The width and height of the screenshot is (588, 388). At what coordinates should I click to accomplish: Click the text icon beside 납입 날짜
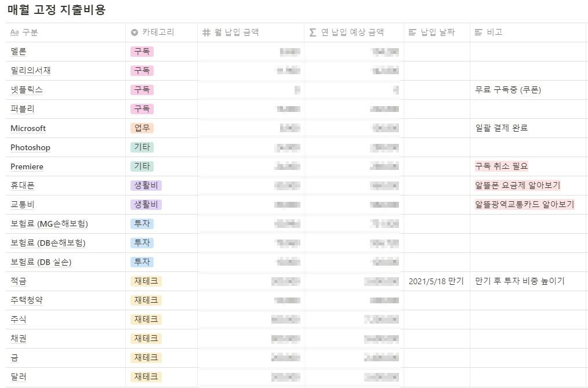point(412,32)
